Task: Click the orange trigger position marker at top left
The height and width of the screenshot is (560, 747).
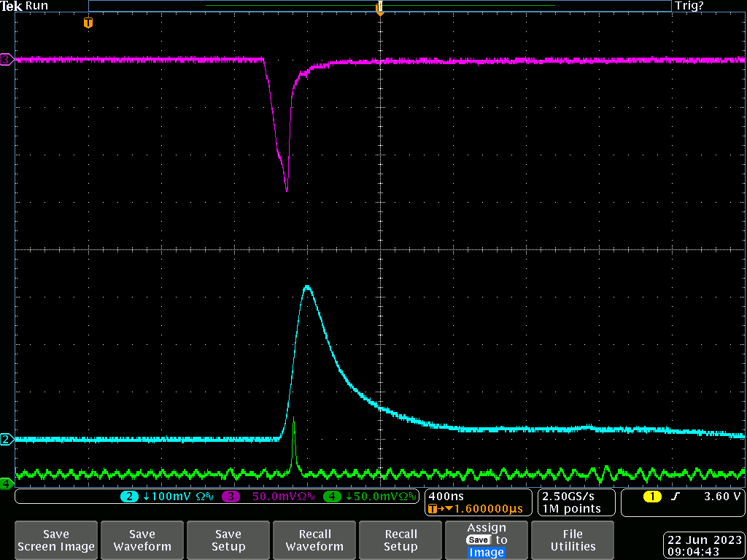Action: tap(88, 23)
